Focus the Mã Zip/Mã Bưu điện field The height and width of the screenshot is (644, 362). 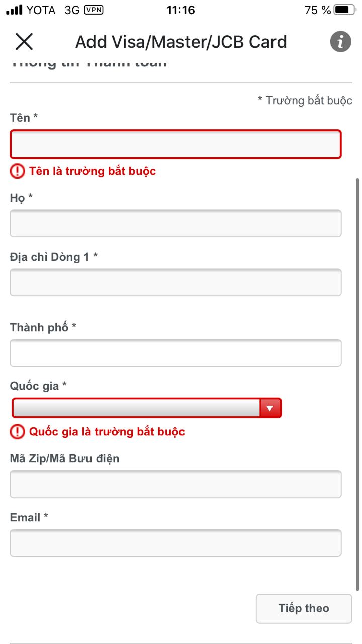(x=175, y=484)
